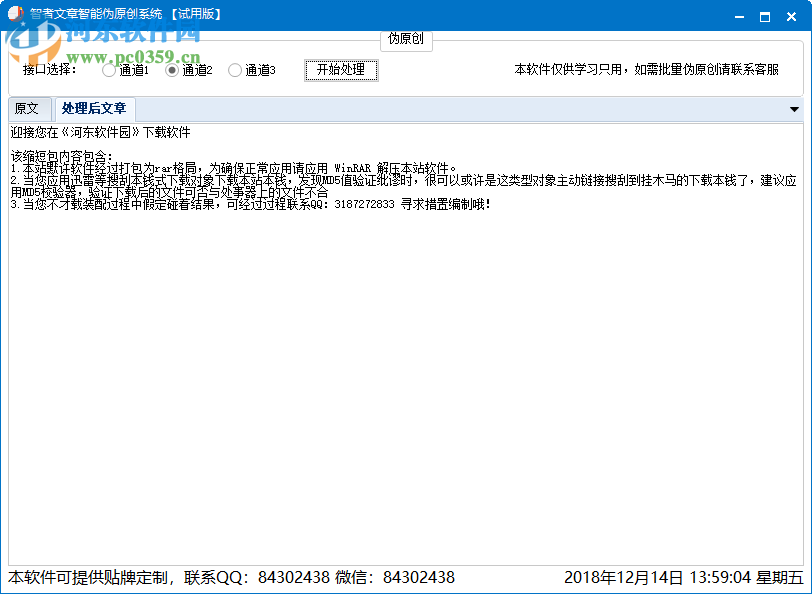Click status bar QQ 84302438 contact text
The width and height of the screenshot is (812, 594).
click(x=231, y=577)
